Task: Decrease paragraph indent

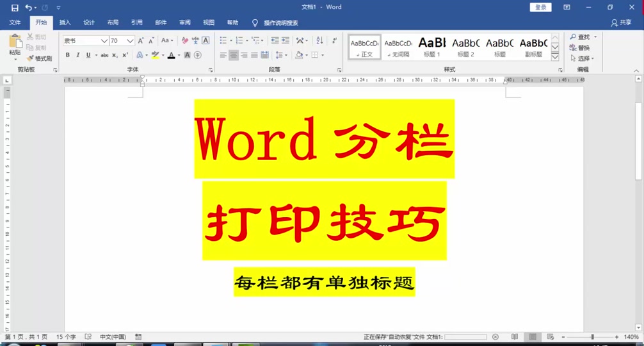Action: coord(275,40)
